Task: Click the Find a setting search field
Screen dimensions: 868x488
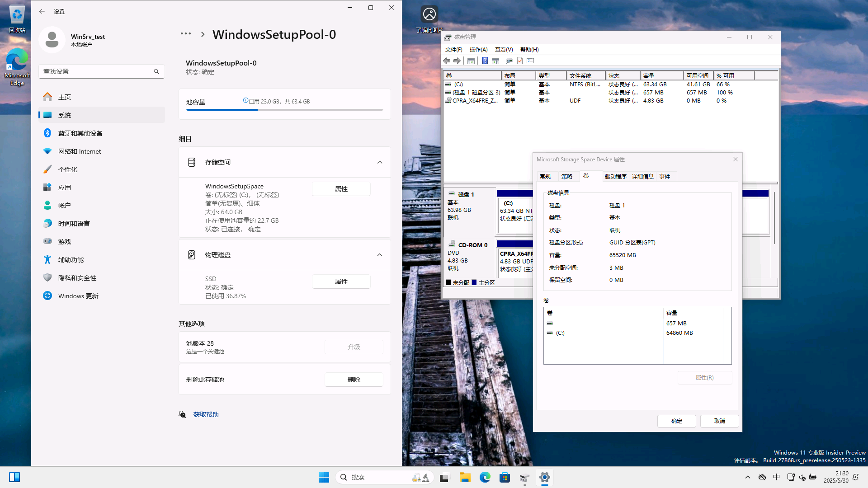Action: pyautogui.click(x=102, y=71)
